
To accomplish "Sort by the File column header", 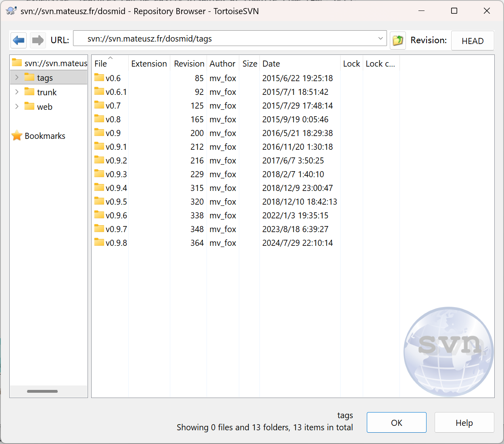I will (110, 63).
